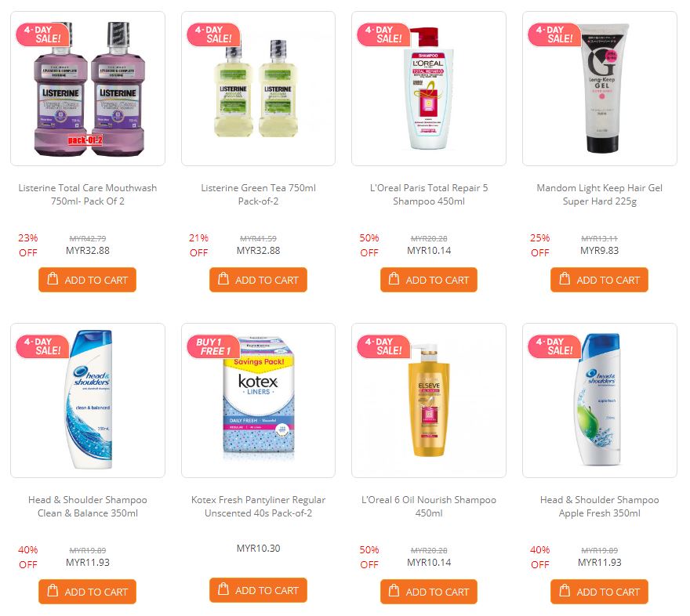Screen dimensions: 690x616
Task: Open Listerine Total Care Mouthwash product image
Action: pyautogui.click(x=88, y=89)
